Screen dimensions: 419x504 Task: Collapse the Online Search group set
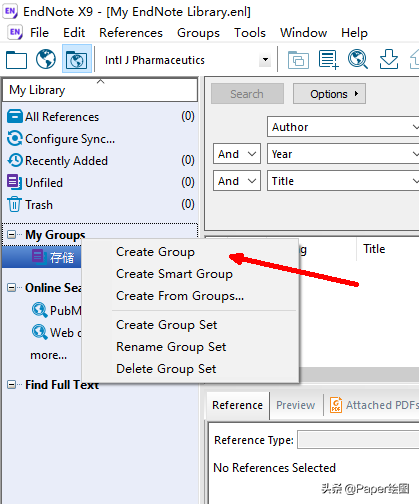11,287
